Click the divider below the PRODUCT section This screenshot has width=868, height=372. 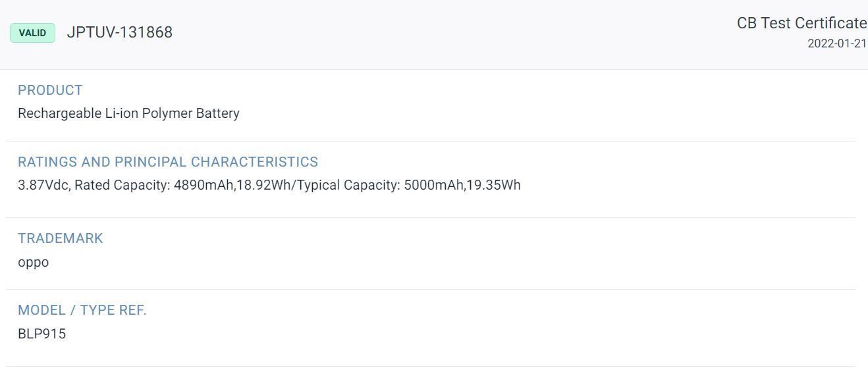coord(431,141)
